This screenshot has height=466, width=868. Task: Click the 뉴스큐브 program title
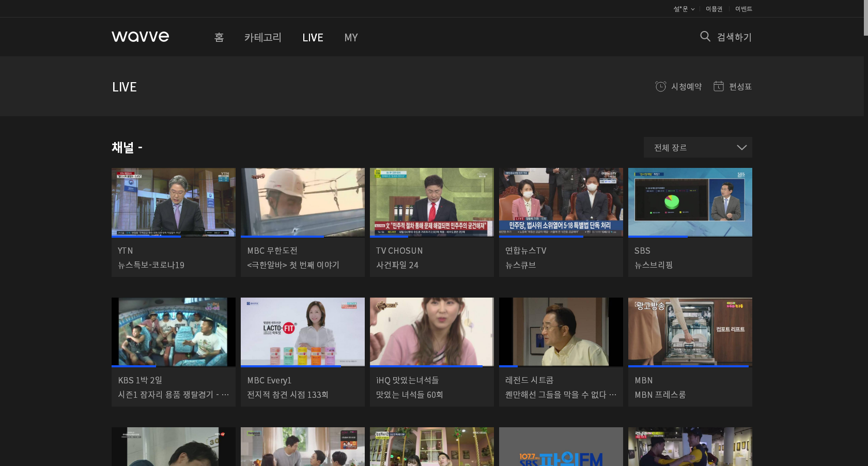(520, 265)
